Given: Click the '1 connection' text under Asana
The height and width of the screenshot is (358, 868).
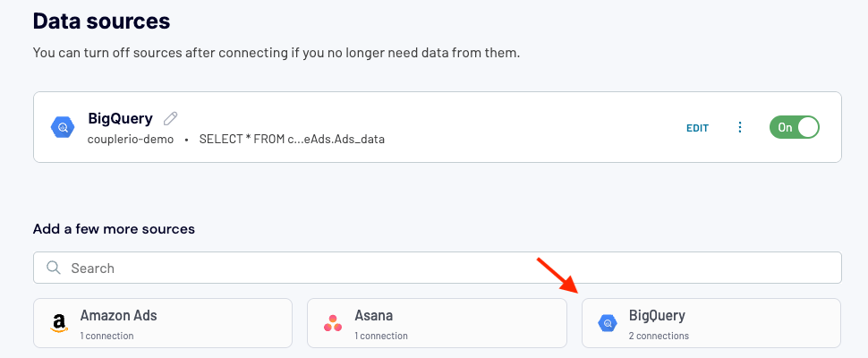Looking at the screenshot, I should (x=381, y=336).
